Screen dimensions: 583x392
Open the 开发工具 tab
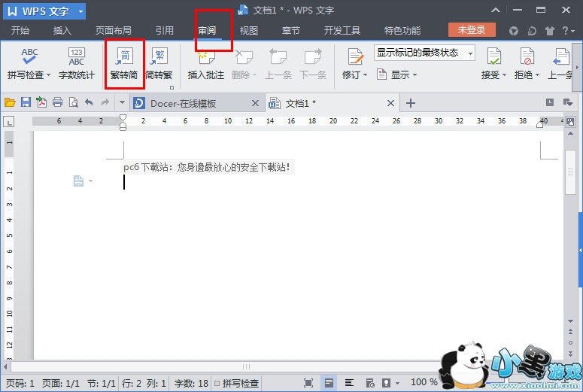coord(342,31)
